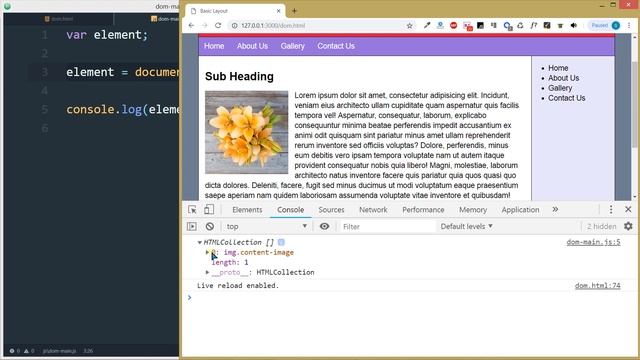Open a new Chrome tab
This screenshot has width=640, height=360.
[294, 11]
